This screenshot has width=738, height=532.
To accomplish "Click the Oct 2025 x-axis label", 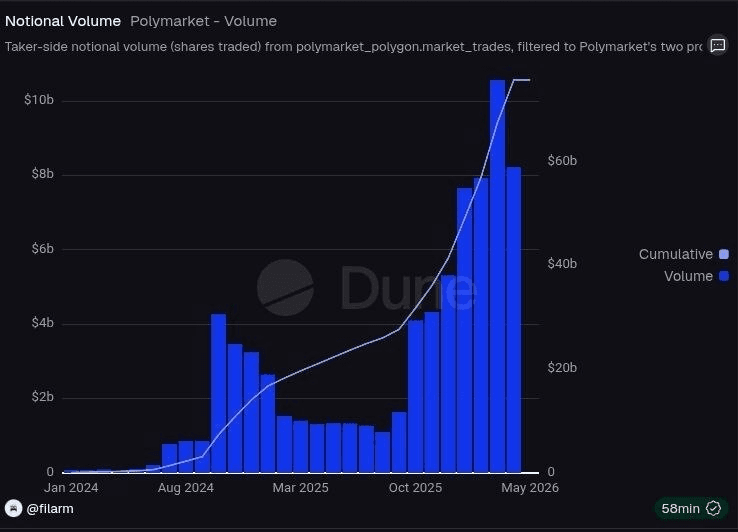I will [415, 488].
